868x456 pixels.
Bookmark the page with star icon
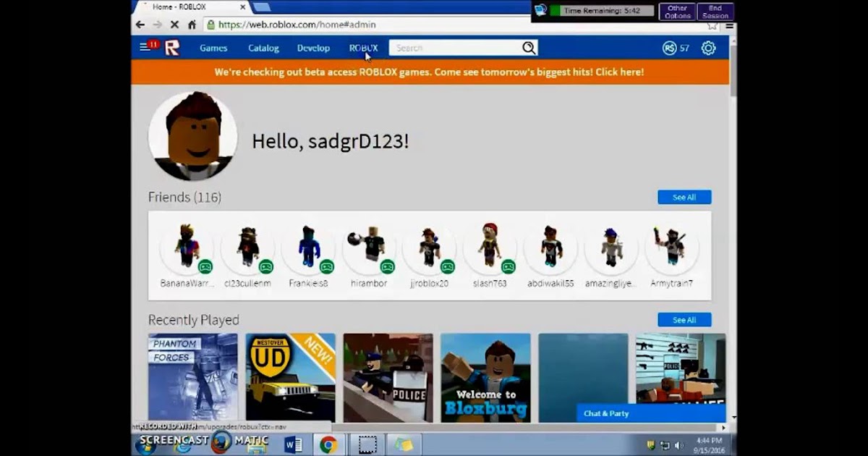712,25
